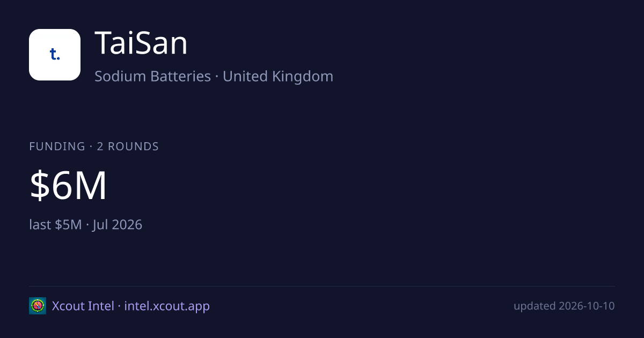
Task: Click the United Kingdom location text
Action: click(278, 76)
